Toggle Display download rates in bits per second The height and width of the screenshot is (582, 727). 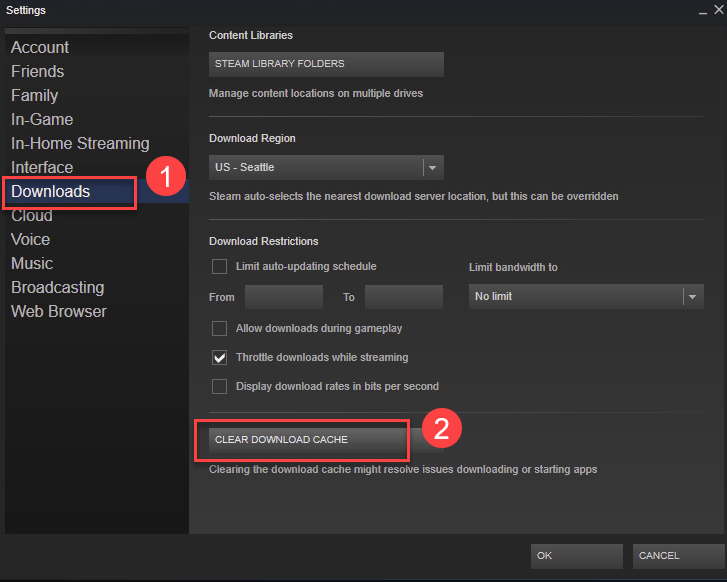point(220,386)
